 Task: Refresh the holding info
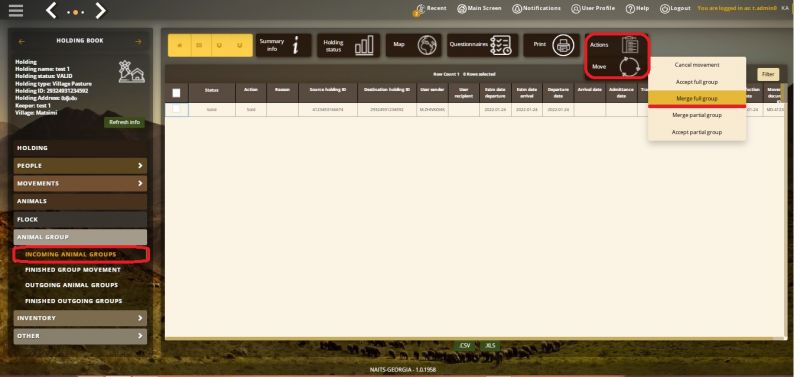click(124, 122)
